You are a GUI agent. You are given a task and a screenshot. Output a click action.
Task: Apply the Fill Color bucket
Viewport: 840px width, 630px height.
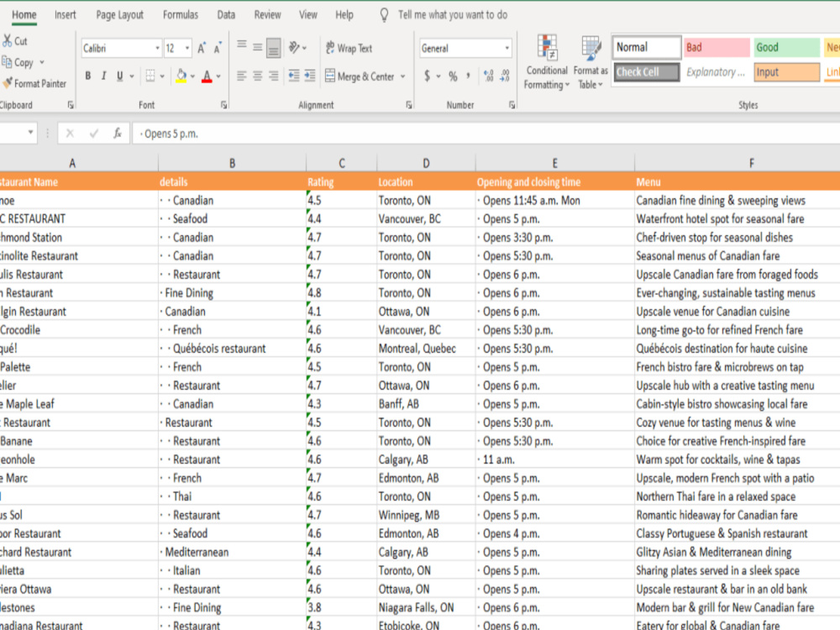point(181,76)
